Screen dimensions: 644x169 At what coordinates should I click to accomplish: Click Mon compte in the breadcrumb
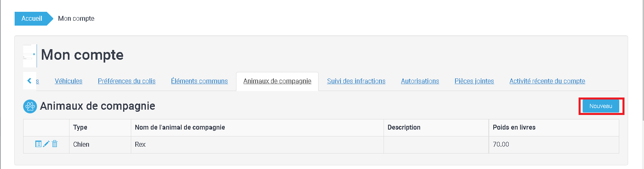[x=76, y=18]
